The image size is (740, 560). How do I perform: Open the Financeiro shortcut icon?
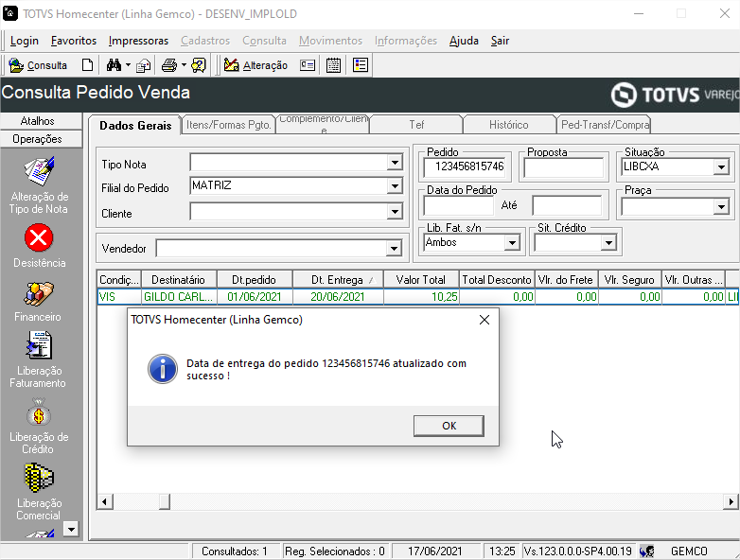pos(39,294)
